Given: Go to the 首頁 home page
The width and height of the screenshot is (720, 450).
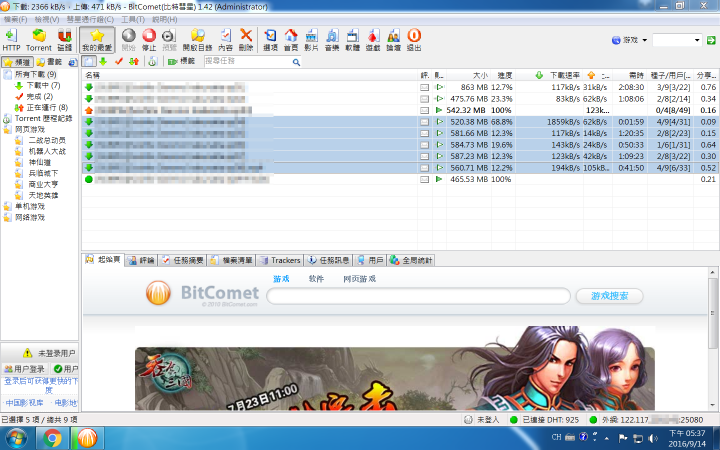Looking at the screenshot, I should point(291,40).
